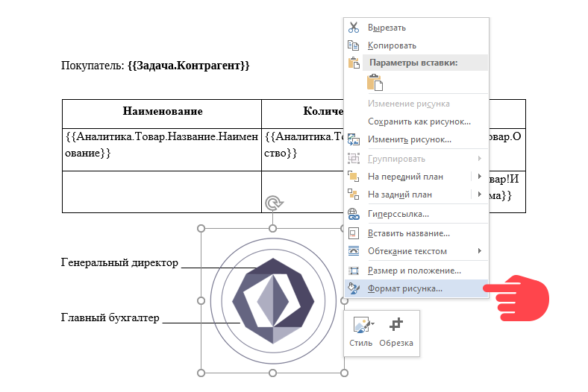Viewport: 588px width, 392px height.
Task: Click the Bring to Front icon
Action: tap(354, 177)
